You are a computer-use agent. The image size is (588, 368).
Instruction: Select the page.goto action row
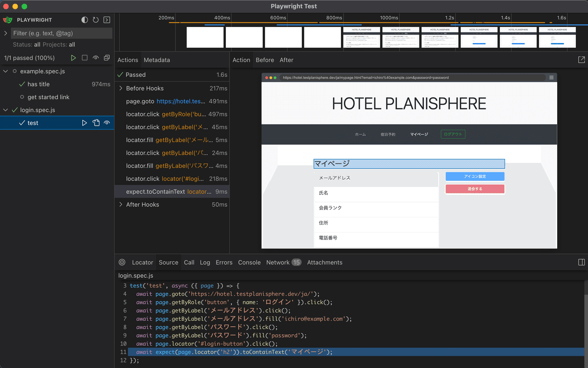172,101
